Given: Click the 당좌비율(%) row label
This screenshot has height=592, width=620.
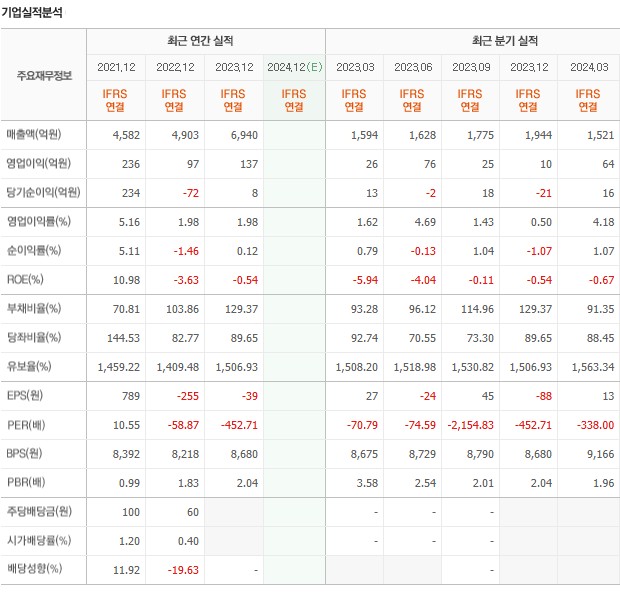Looking at the screenshot, I should (x=34, y=337).
